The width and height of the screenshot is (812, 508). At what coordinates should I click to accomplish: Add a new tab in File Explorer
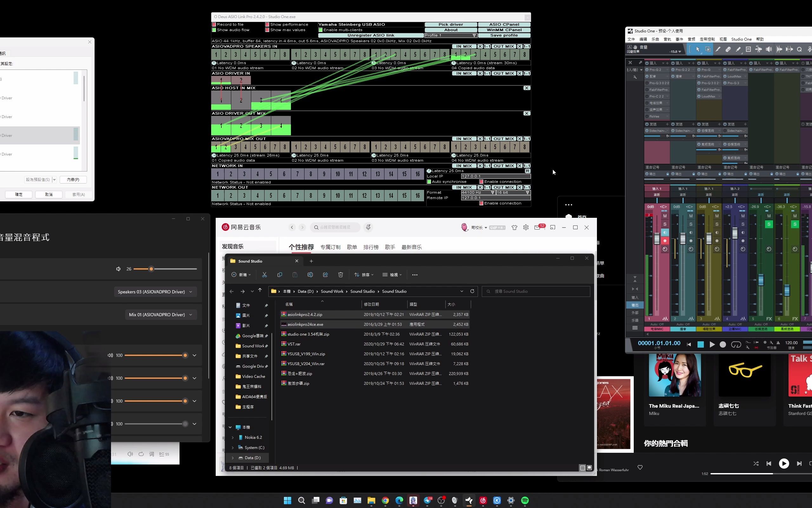pos(311,261)
